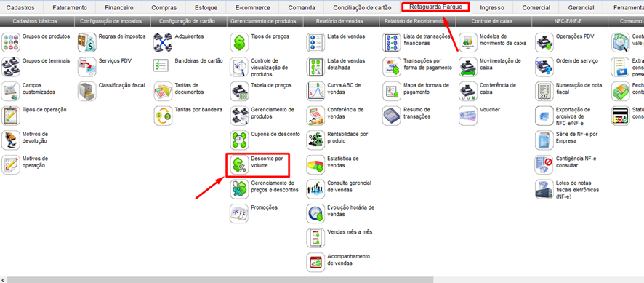
Task: Switch to the Compras tab
Action: 164,8
